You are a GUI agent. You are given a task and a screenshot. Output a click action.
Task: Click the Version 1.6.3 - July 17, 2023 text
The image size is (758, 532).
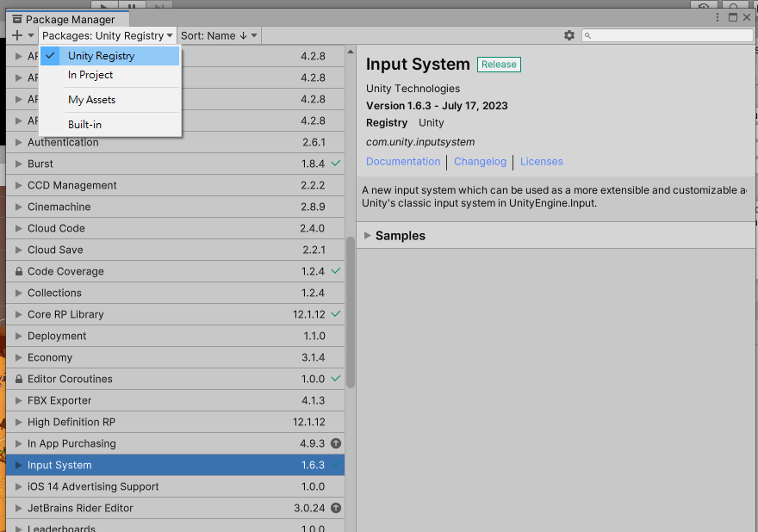point(437,106)
